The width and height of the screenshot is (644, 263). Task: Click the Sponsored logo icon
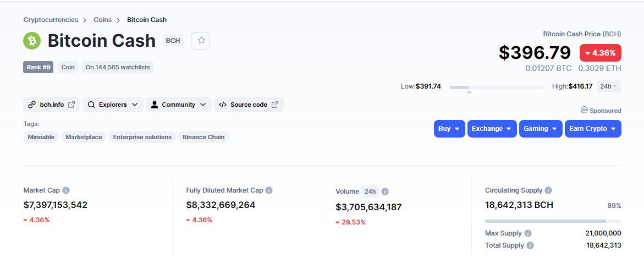pos(584,110)
